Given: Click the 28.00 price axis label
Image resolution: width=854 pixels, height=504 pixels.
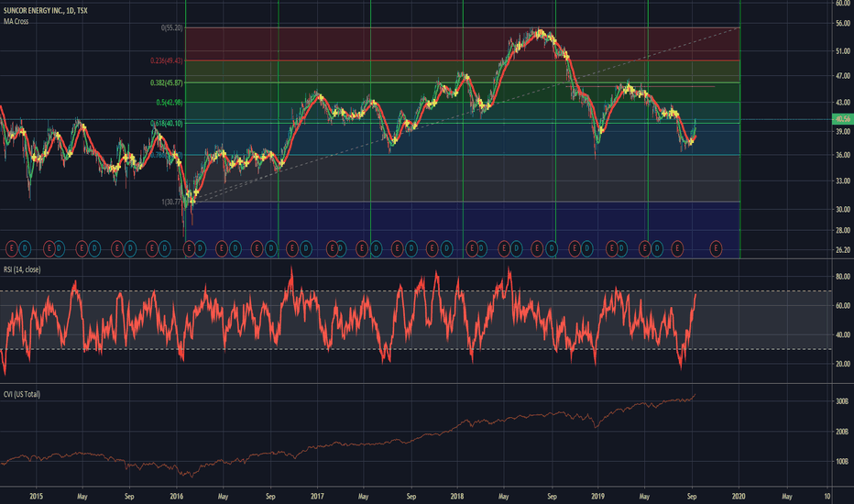Looking at the screenshot, I should click(843, 230).
